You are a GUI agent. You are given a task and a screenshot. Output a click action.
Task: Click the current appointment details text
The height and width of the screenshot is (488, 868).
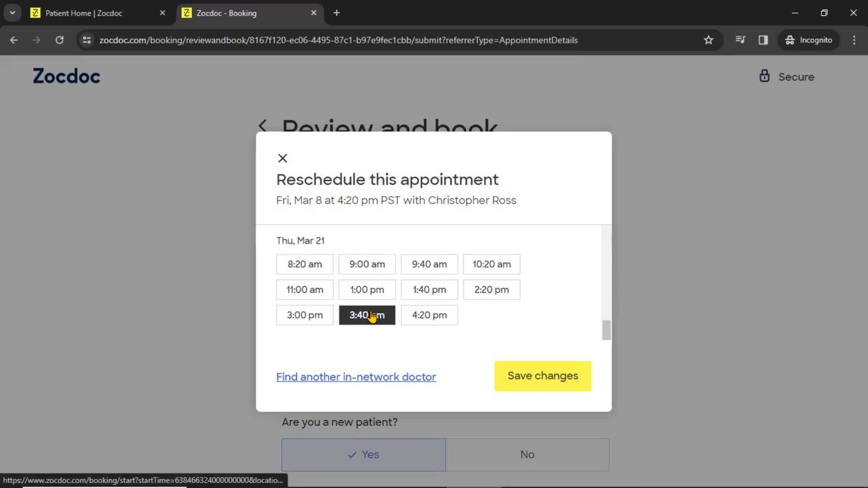click(x=396, y=200)
